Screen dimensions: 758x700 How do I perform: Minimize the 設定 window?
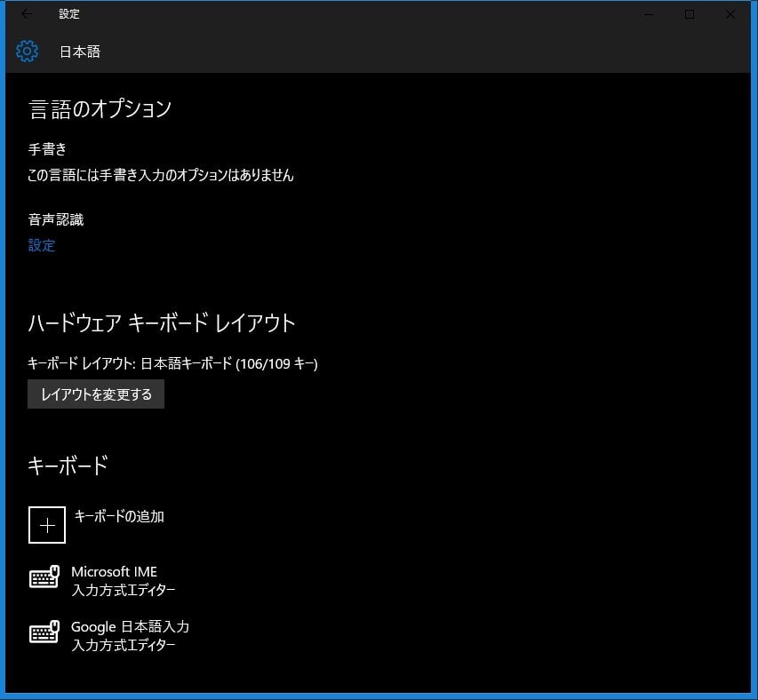[x=649, y=14]
